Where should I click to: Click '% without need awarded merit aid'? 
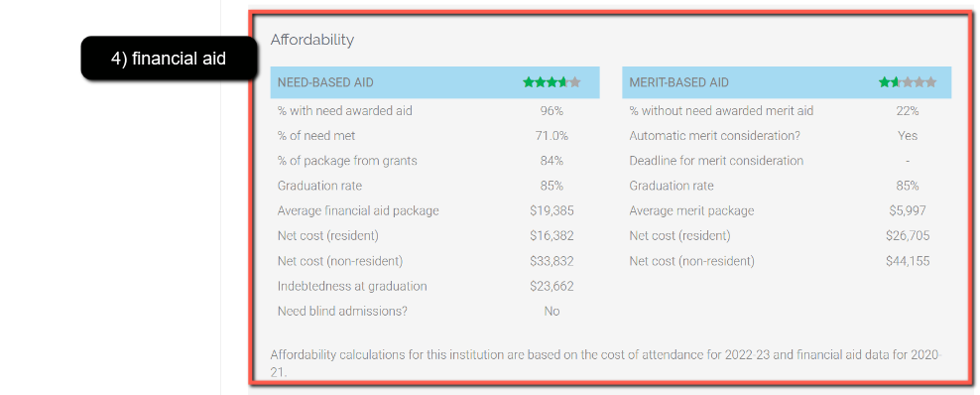coord(721,110)
